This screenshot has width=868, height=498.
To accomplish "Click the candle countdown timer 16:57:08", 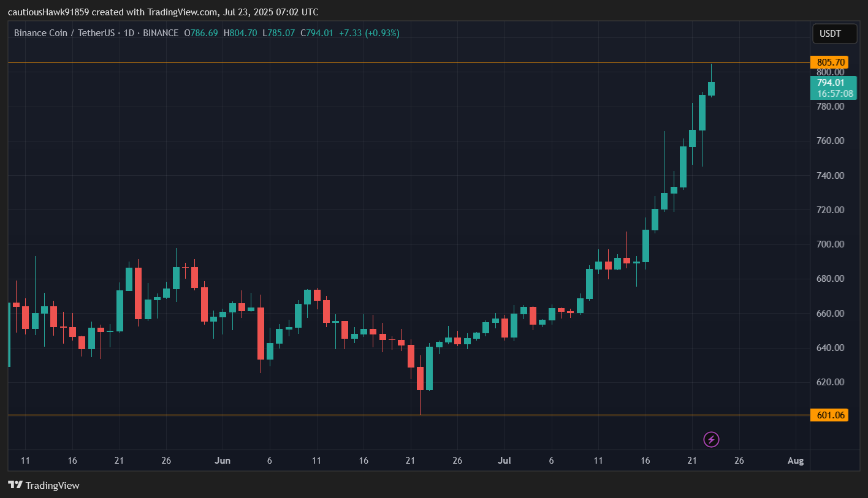I will click(835, 94).
